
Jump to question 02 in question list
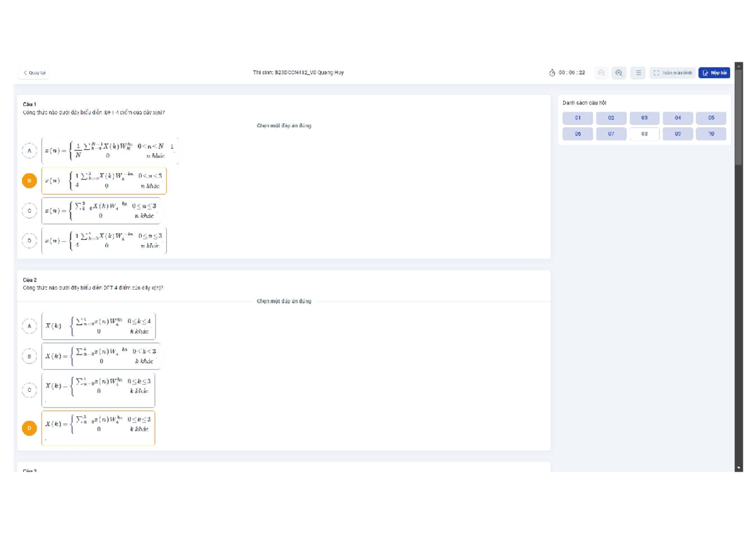coord(611,118)
